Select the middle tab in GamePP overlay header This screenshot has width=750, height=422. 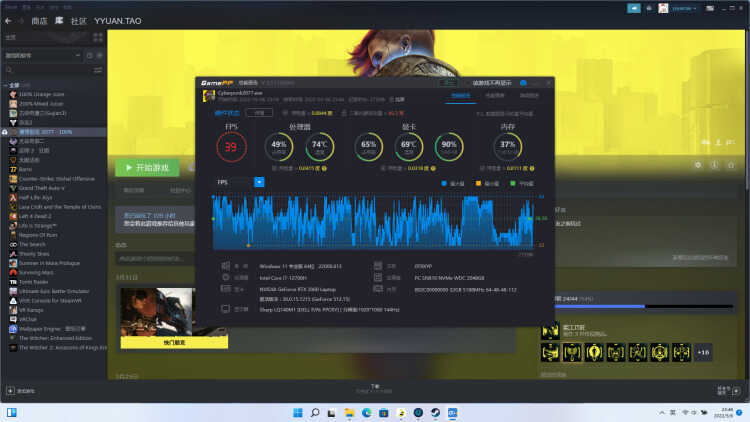pyautogui.click(x=495, y=96)
